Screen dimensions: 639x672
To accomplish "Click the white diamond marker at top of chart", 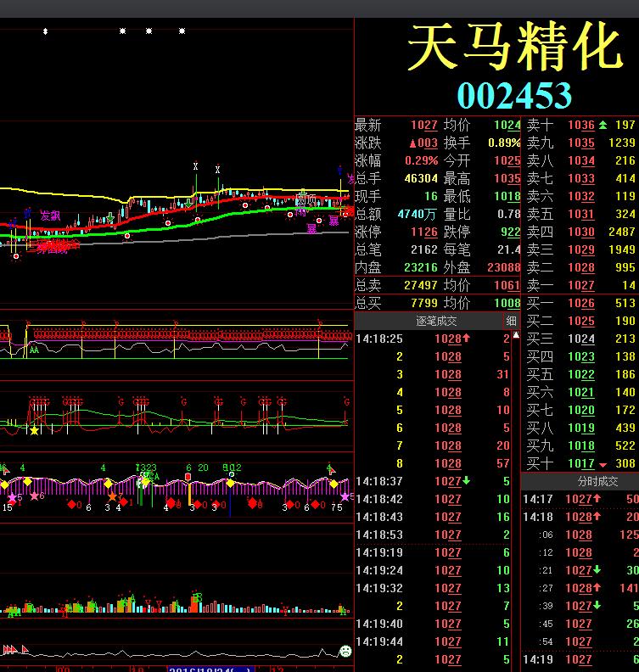I will (46, 31).
